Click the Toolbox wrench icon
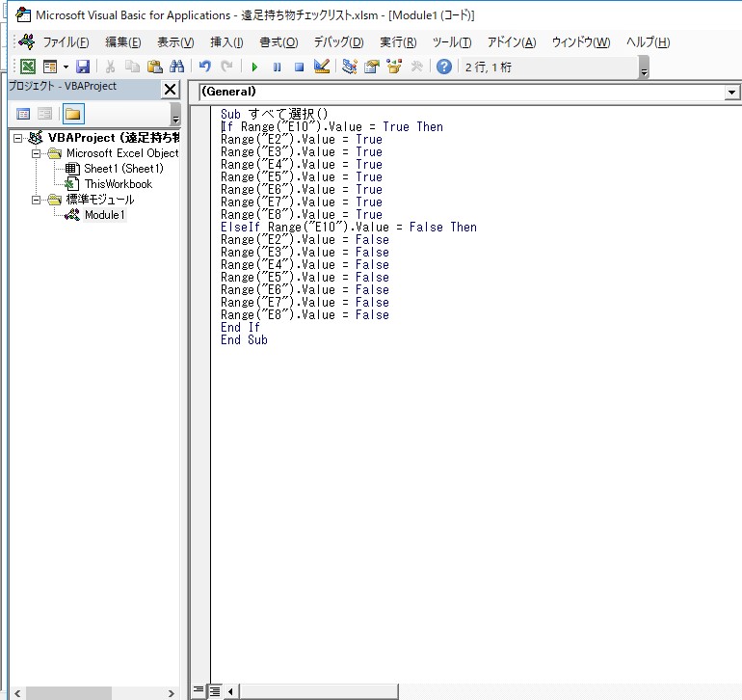 click(x=416, y=67)
